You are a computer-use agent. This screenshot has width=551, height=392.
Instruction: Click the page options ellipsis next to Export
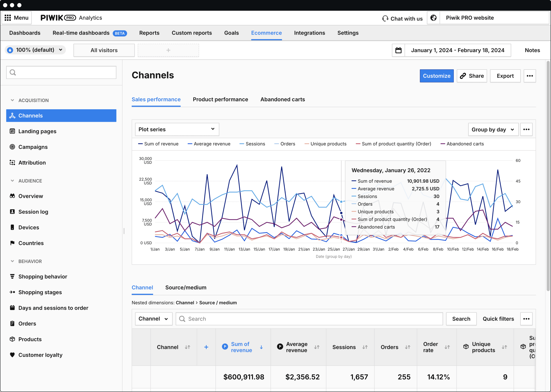(x=530, y=76)
